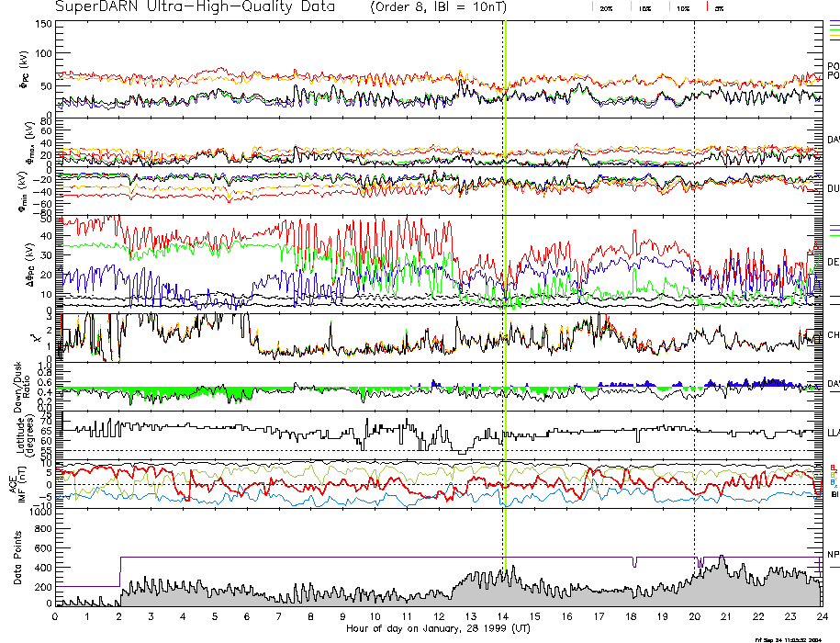Select the 15% legend entry
840x643 pixels.
click(x=644, y=7)
